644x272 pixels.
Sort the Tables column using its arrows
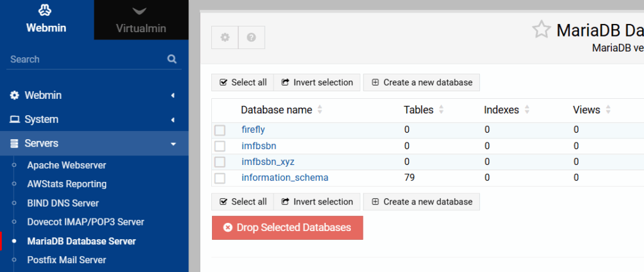[441, 110]
